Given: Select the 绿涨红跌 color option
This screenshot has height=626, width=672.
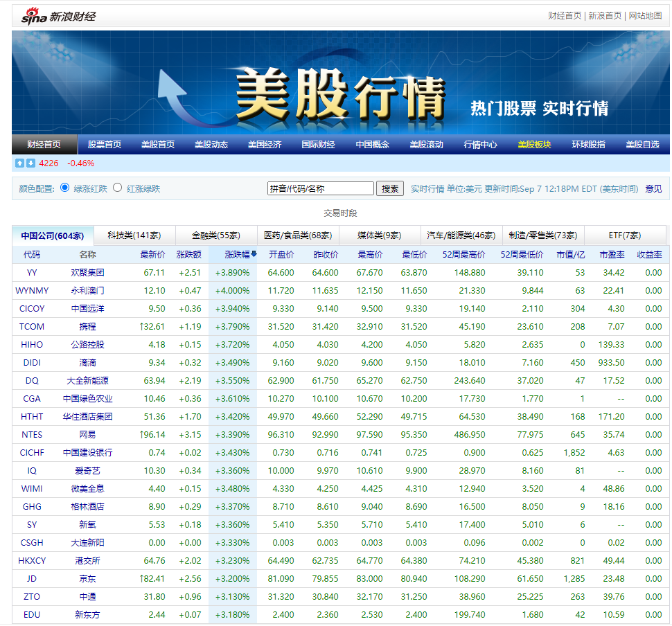Looking at the screenshot, I should click(64, 188).
